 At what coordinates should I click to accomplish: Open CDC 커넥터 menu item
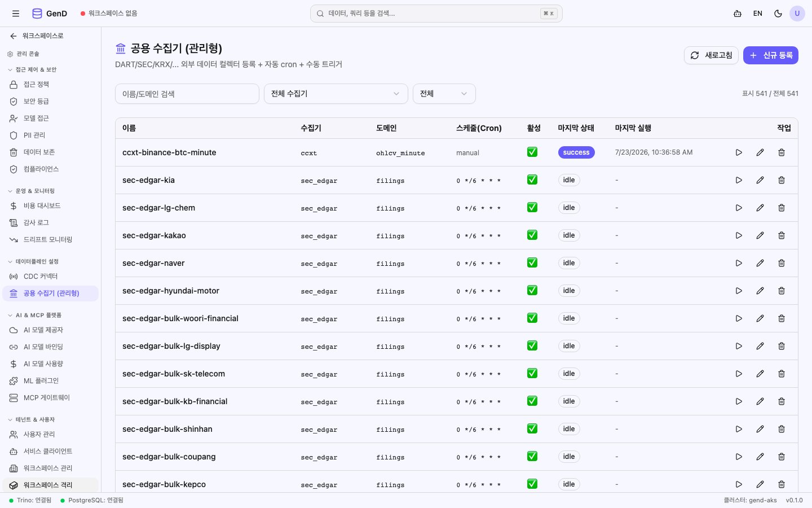[x=51, y=276]
